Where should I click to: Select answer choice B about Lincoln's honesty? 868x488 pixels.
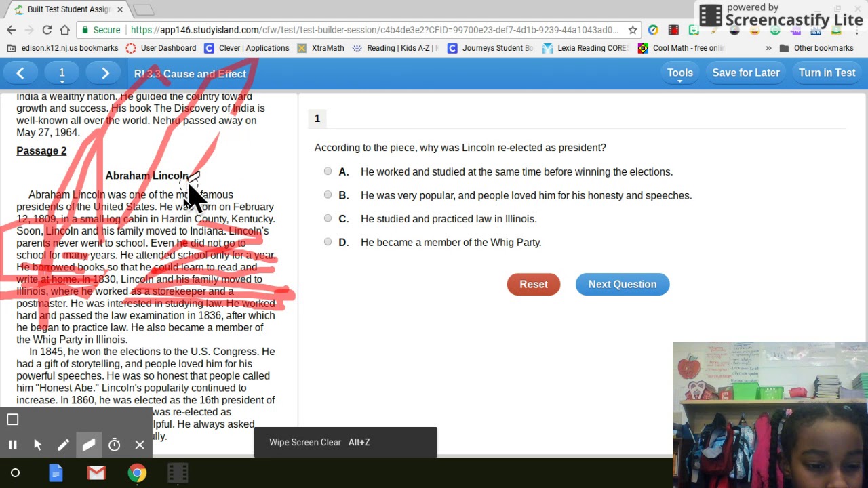[328, 195]
